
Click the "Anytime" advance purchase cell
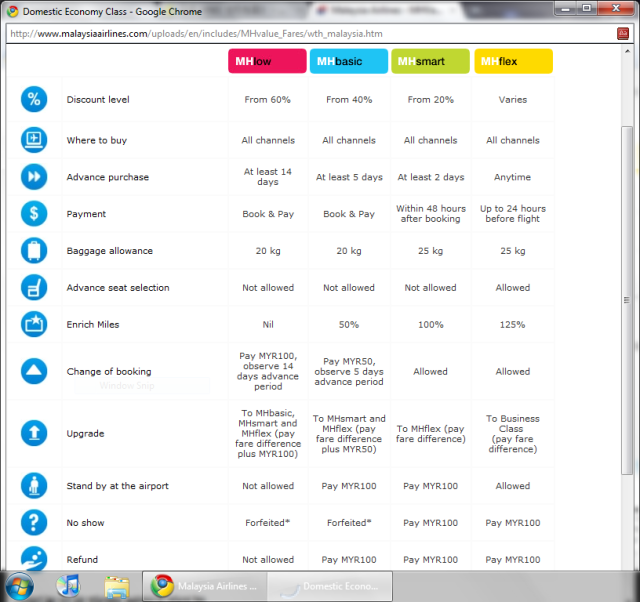[512, 177]
